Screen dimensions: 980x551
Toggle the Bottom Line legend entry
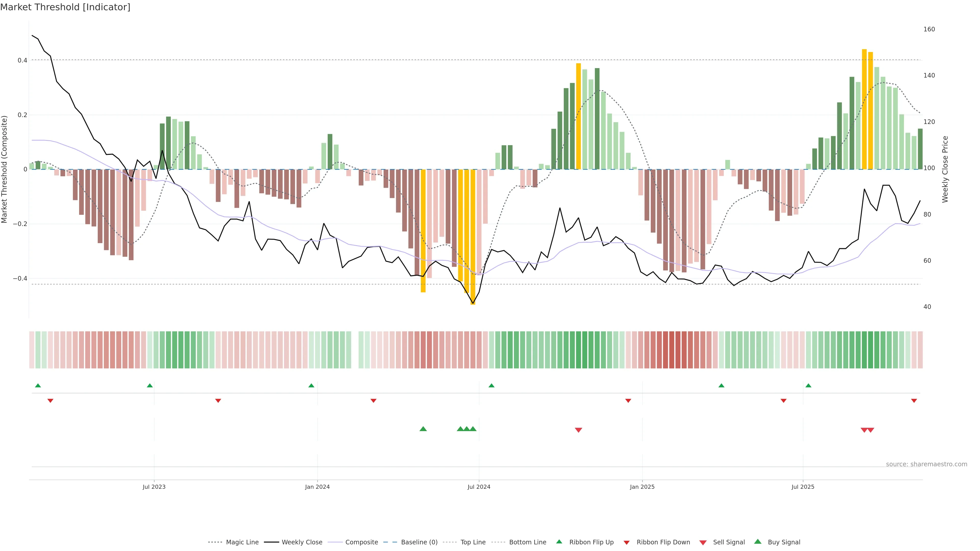pos(527,542)
